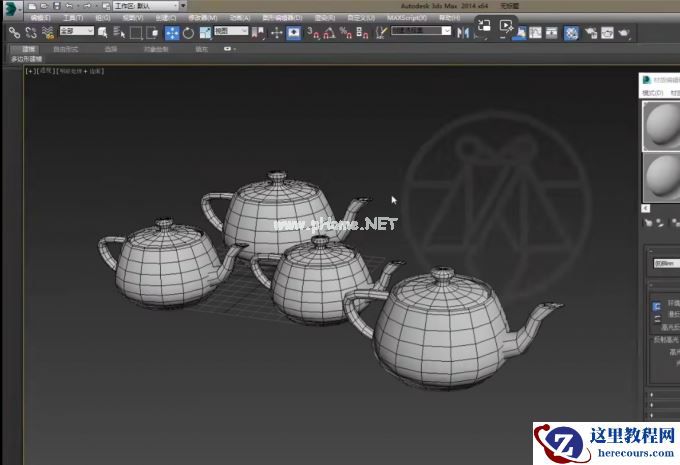The height and width of the screenshot is (465, 680).
Task: Select the first material sample sphere
Action: click(661, 126)
